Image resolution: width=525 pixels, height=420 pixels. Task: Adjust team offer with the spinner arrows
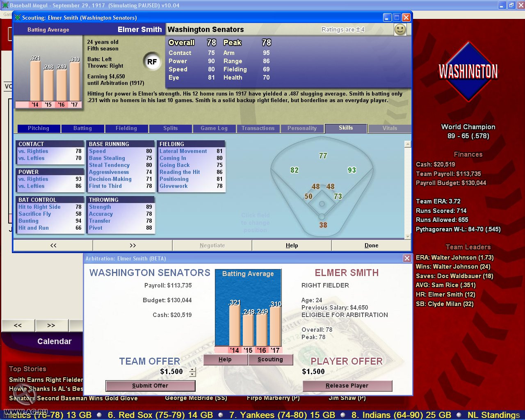[x=192, y=372]
